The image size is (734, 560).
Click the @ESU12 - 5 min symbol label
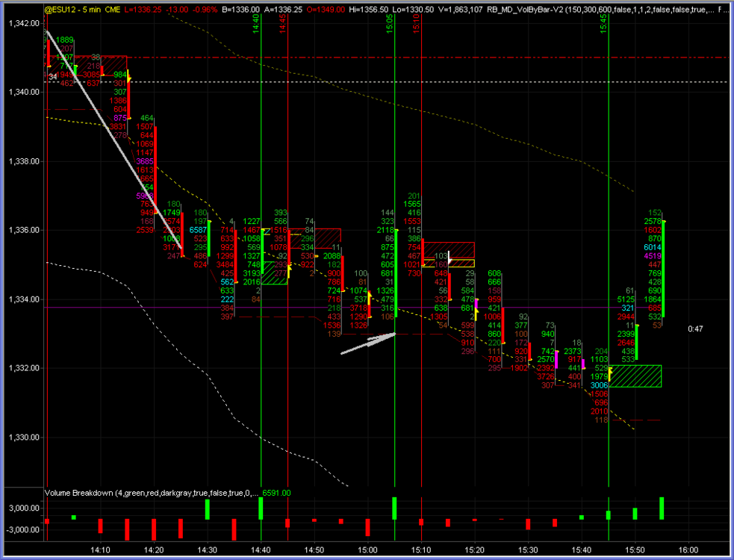[x=72, y=10]
